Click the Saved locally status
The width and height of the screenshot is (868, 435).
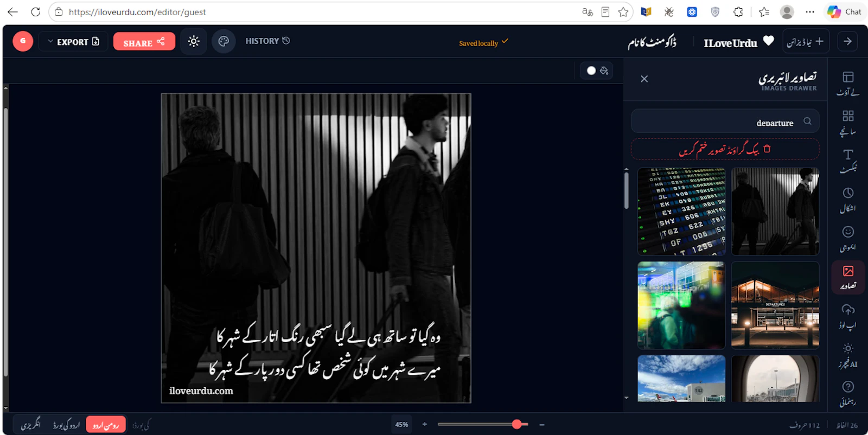point(484,42)
